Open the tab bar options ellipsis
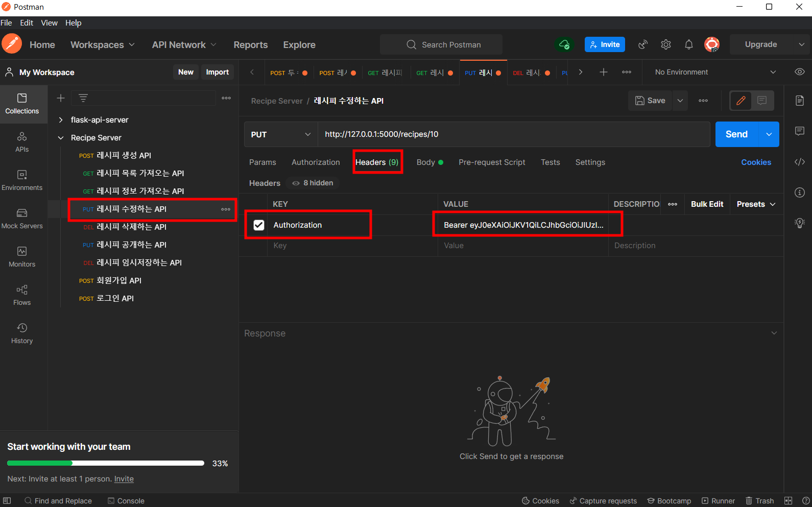The height and width of the screenshot is (507, 812). click(x=627, y=72)
